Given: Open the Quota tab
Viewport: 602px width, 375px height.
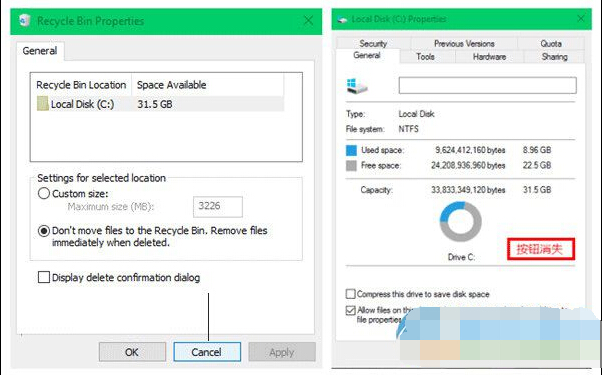Looking at the screenshot, I should [551, 43].
